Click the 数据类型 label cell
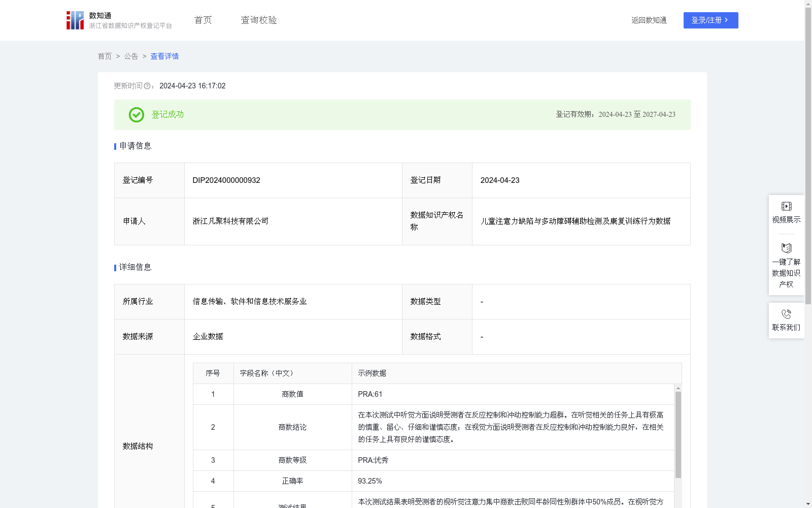The height and width of the screenshot is (508, 812). coord(437,302)
